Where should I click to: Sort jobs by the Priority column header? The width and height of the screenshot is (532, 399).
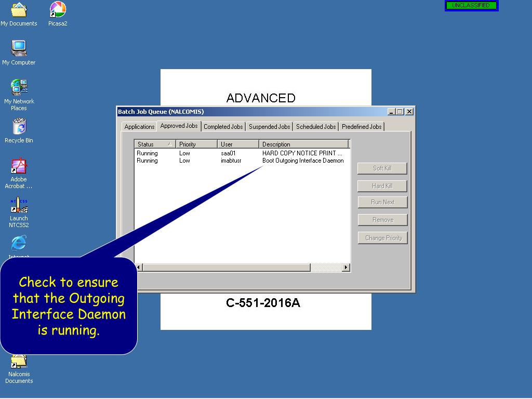[x=196, y=144]
